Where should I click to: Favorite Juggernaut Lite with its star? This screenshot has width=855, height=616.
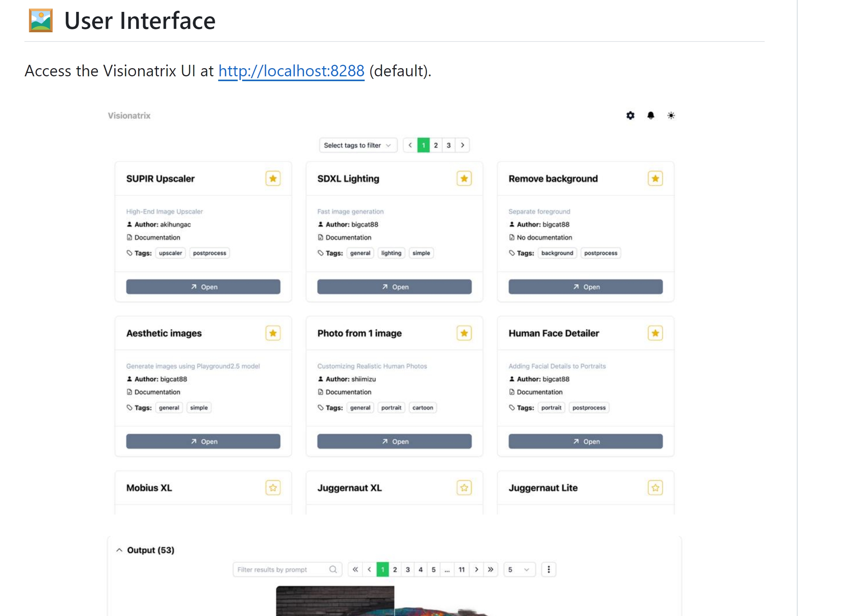pyautogui.click(x=655, y=488)
